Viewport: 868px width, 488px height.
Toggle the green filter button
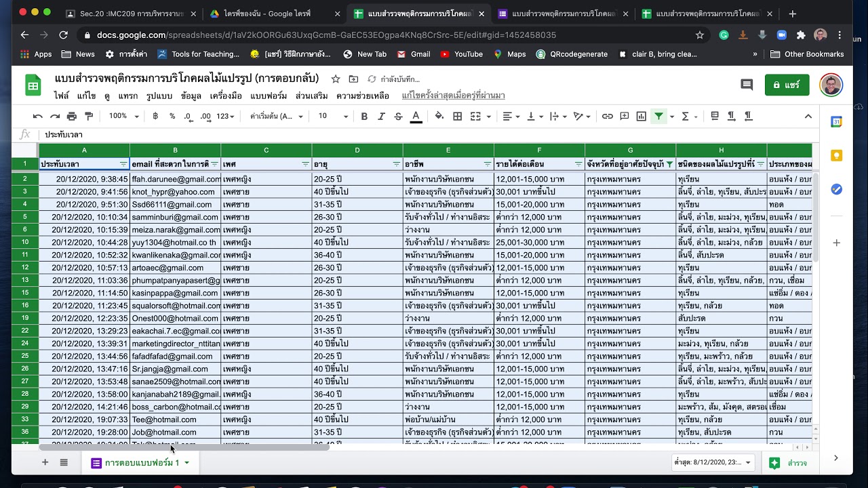658,117
